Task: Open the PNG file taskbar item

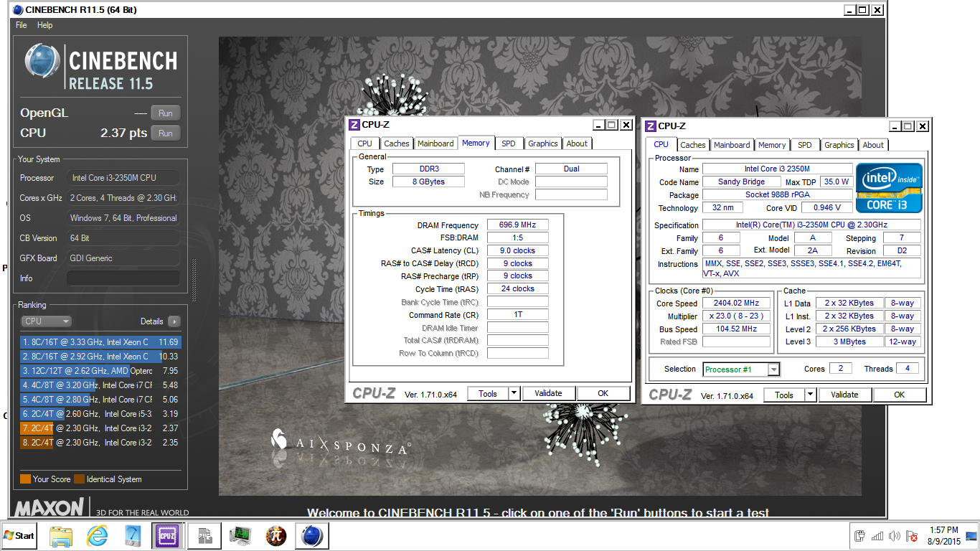Action: 204,535
